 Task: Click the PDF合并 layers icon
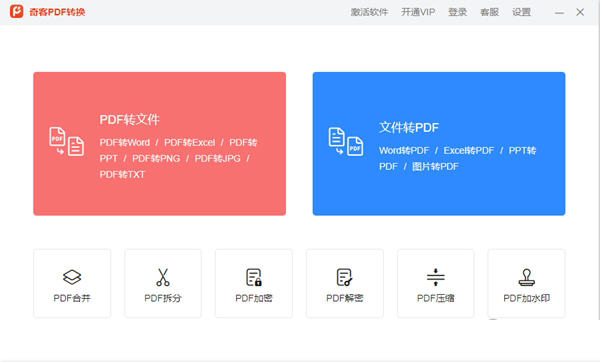[x=72, y=277]
